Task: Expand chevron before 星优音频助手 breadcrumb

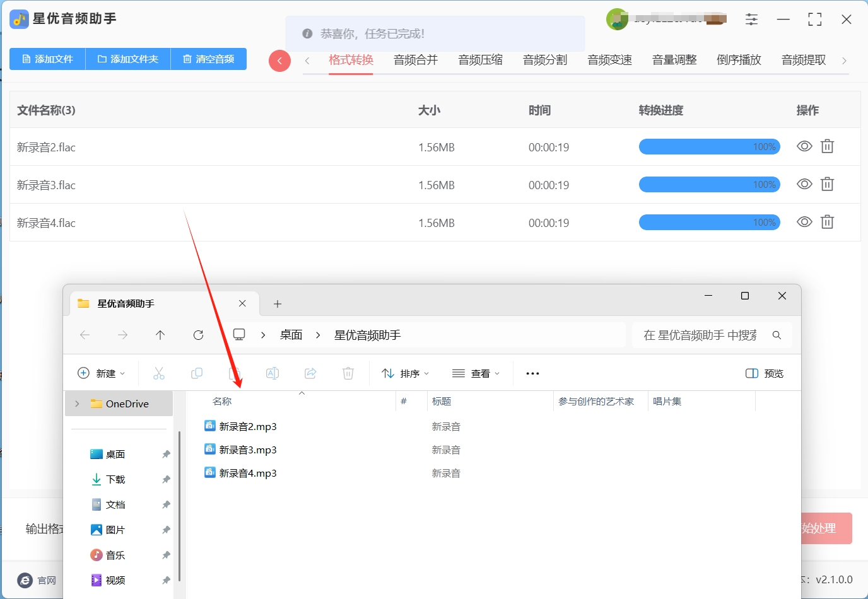Action: click(x=319, y=335)
